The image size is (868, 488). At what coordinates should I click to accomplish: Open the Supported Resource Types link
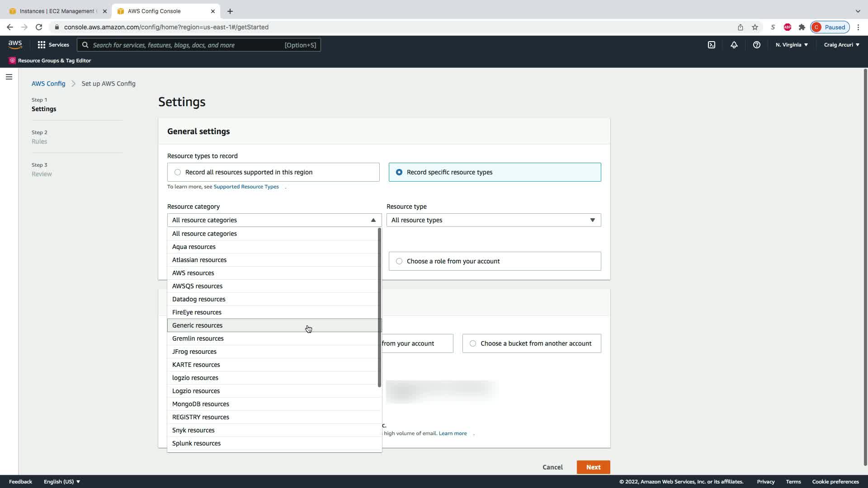click(x=246, y=187)
